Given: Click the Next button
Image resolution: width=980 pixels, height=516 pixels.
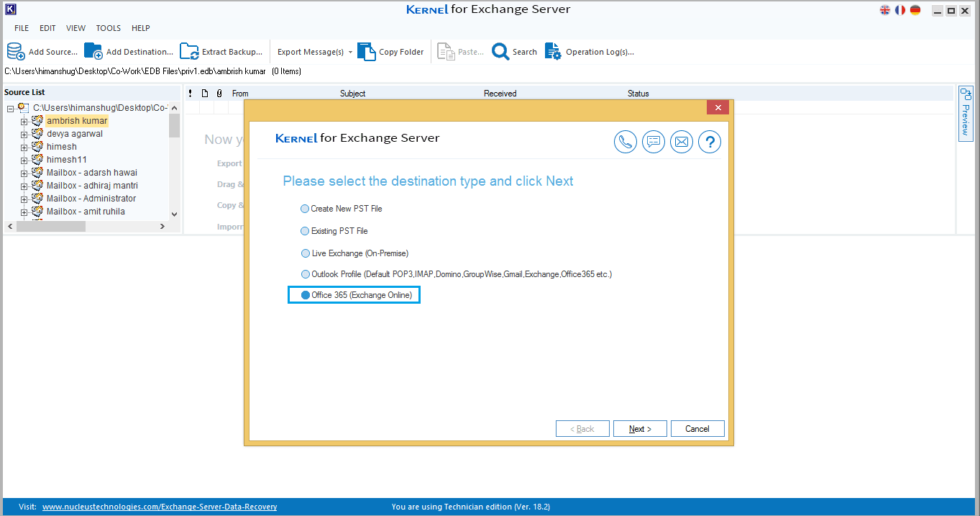Looking at the screenshot, I should coord(640,429).
